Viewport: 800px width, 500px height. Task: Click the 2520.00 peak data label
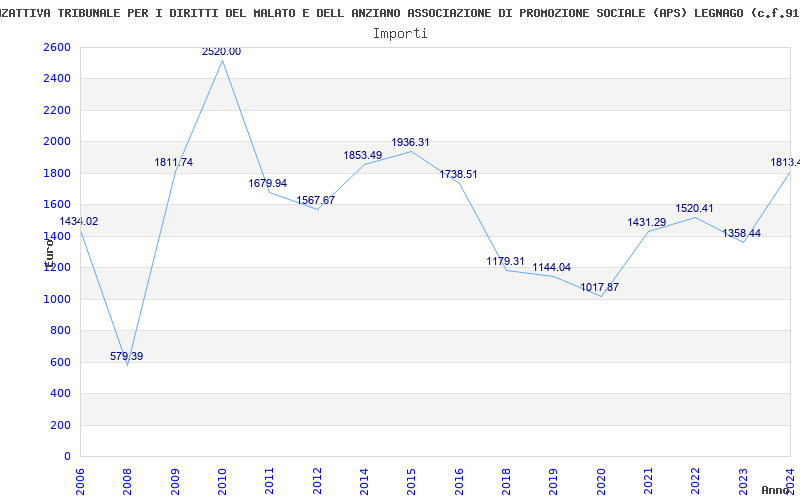click(x=221, y=52)
